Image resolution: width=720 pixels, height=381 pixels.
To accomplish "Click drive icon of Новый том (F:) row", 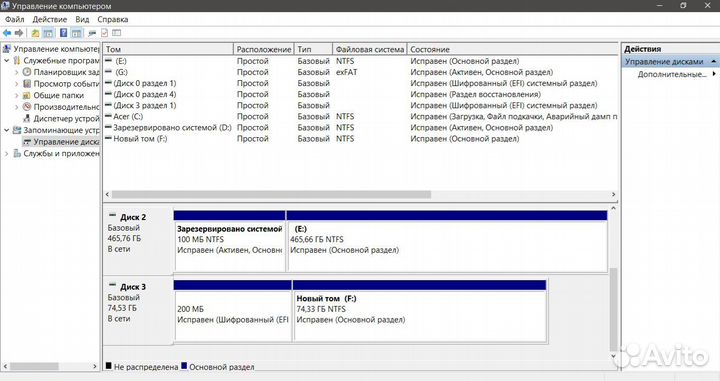I will (x=108, y=139).
